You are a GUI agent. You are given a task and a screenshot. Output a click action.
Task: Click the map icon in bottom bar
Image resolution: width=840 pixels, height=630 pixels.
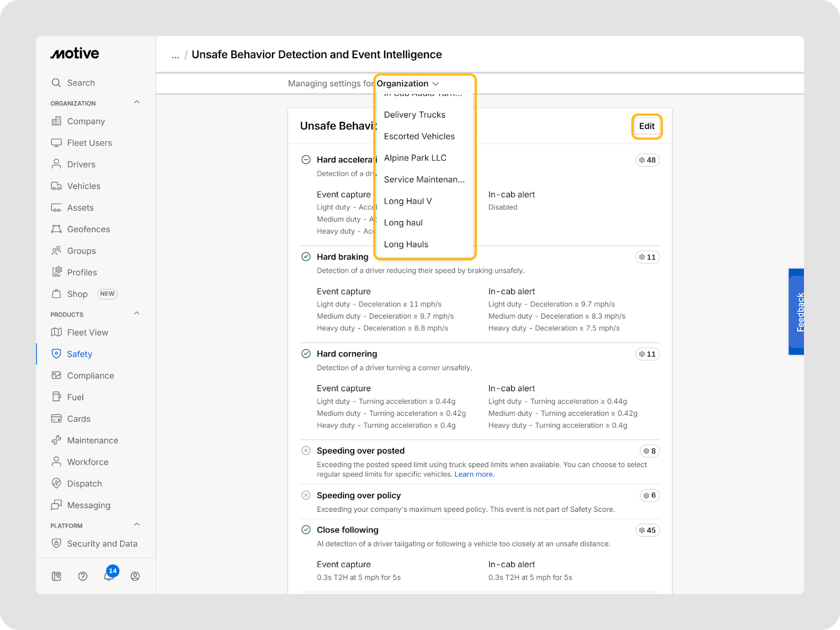click(57, 576)
